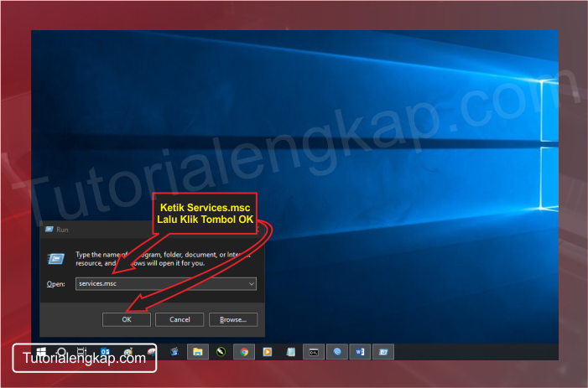Image resolution: width=588 pixels, height=388 pixels.
Task: Click Cancel in the Run dialog
Action: [x=180, y=319]
